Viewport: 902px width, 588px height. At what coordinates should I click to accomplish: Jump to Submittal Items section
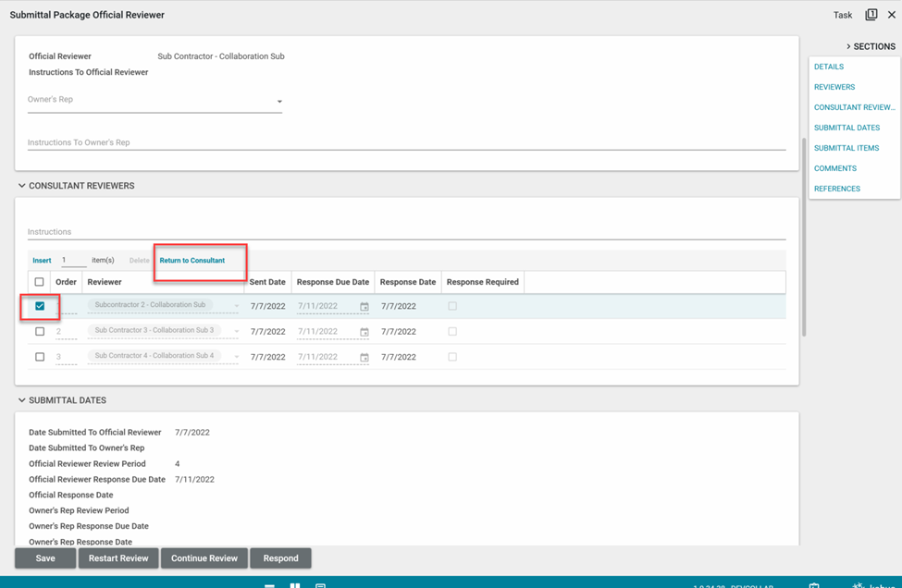[846, 148]
